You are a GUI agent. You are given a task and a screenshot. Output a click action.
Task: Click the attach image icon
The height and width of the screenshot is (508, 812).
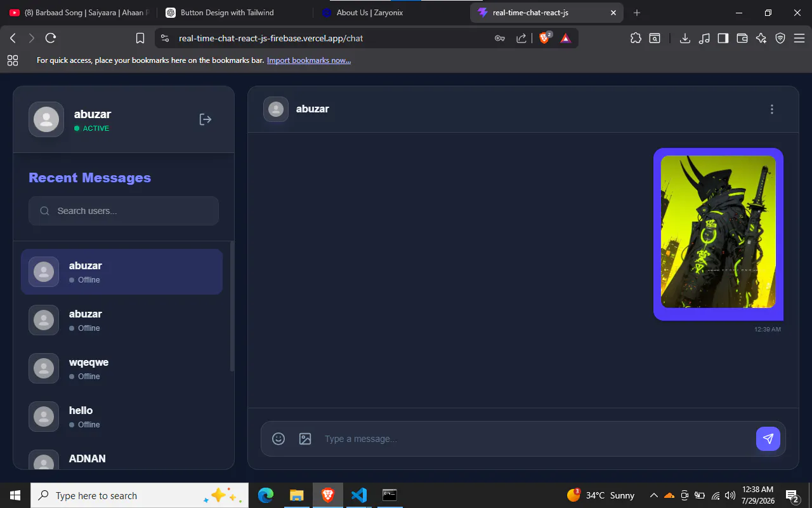[x=305, y=439]
